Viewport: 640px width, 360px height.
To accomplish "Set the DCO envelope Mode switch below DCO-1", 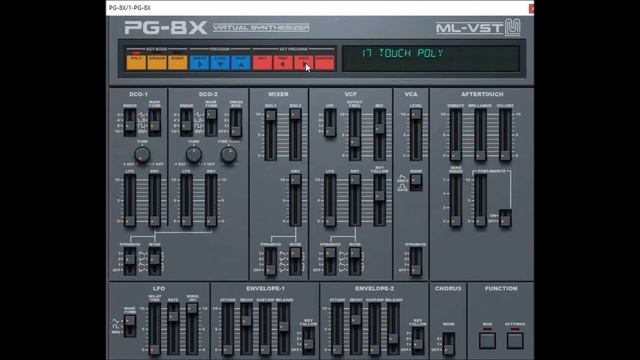I will click(155, 261).
